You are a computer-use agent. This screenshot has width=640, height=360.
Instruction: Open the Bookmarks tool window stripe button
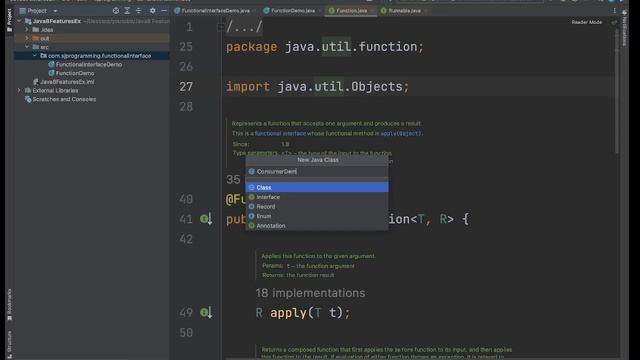9,304
